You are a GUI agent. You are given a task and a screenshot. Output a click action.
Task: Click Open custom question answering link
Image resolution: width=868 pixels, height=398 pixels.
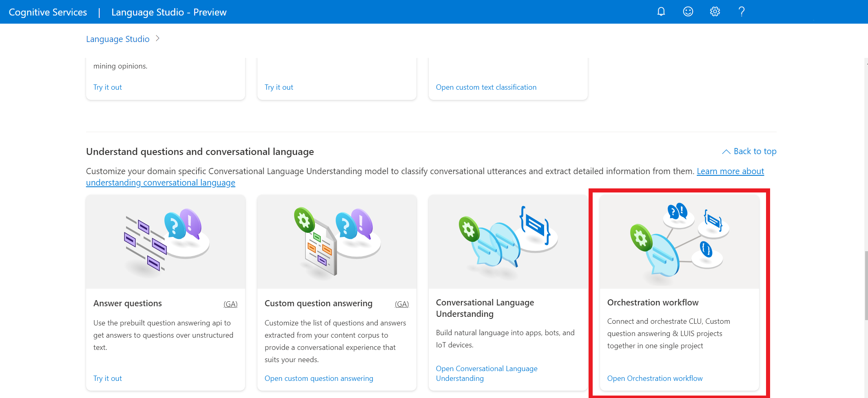[x=319, y=378]
